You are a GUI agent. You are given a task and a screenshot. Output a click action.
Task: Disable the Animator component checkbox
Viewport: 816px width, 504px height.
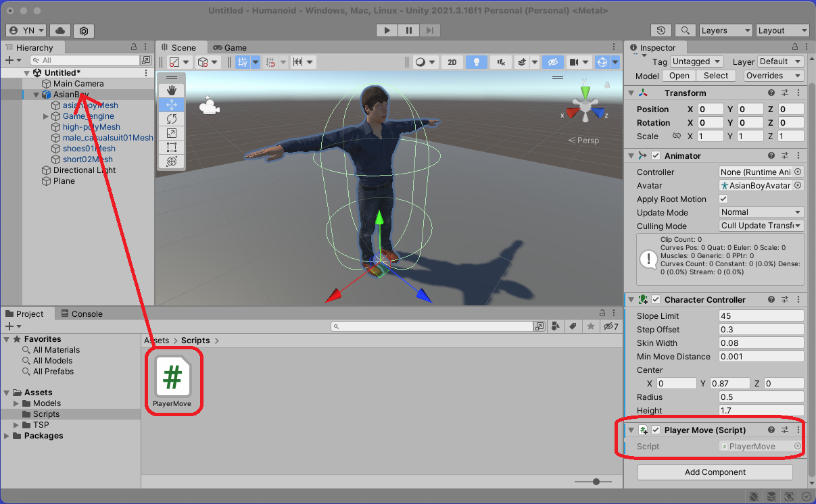pos(656,156)
